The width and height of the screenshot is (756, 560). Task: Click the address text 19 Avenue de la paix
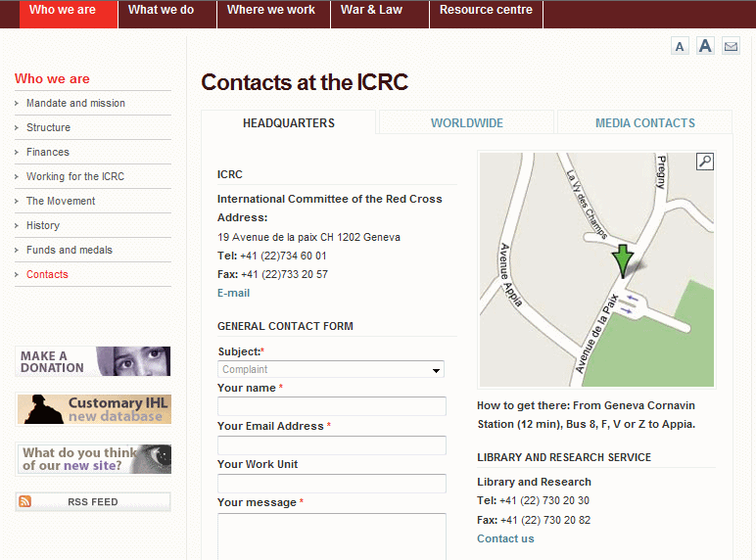coord(308,237)
